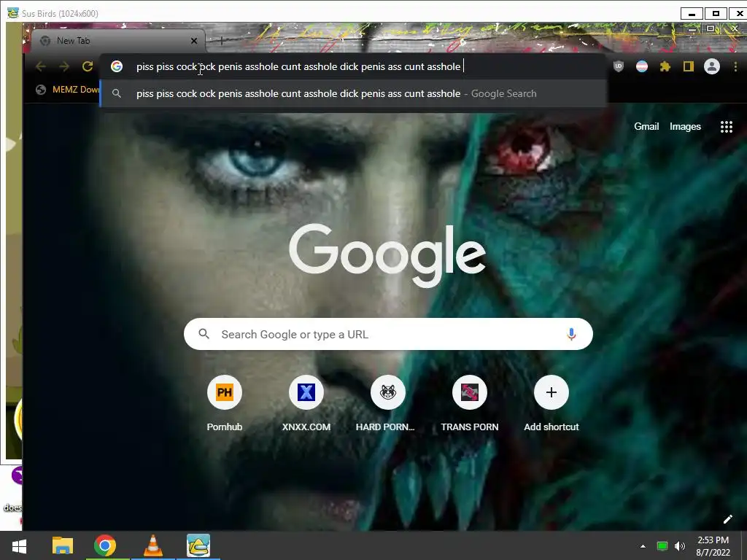Open VLC media player from the taskbar
Screen dimensions: 747x560
(x=153, y=545)
